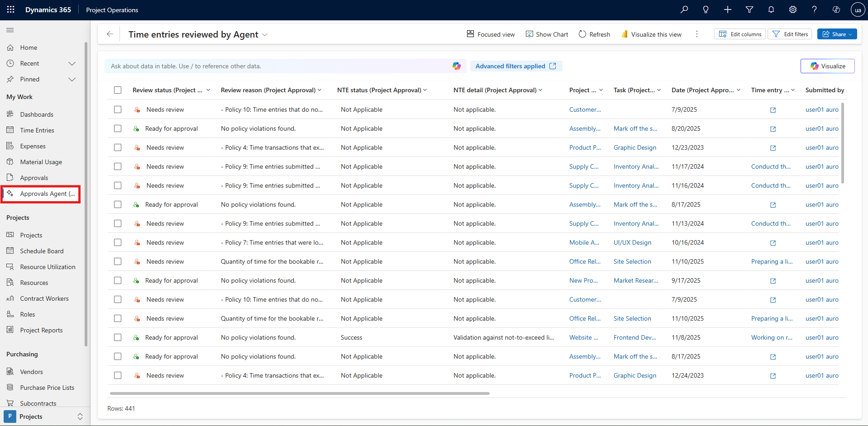This screenshot has height=426, width=868.
Task: Click the Edit columns button
Action: pos(739,34)
